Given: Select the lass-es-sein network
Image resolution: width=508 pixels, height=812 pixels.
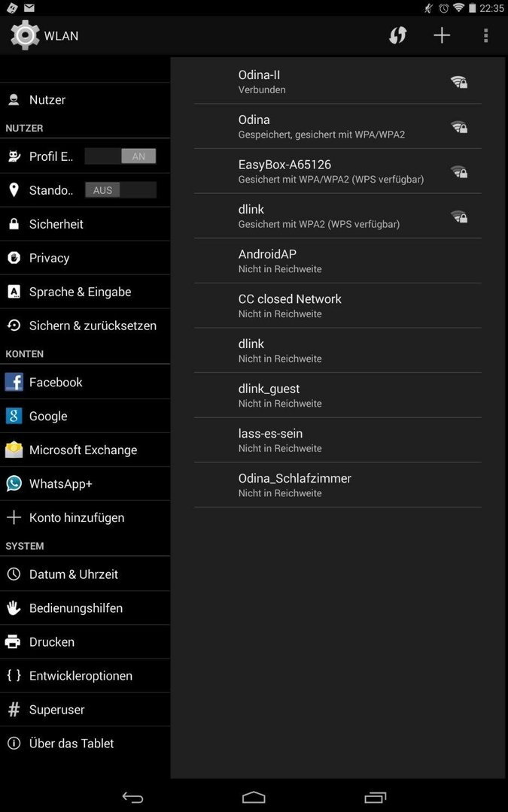Looking at the screenshot, I should tap(337, 440).
